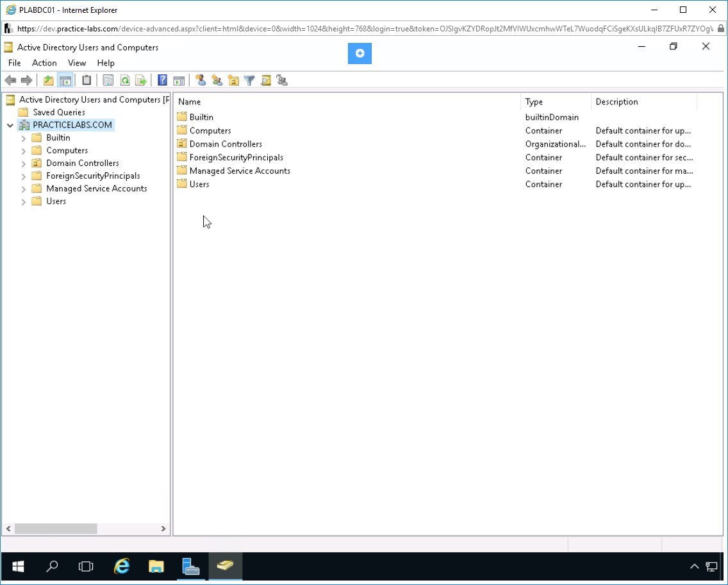
Task: Click the Forward arrow toolbar icon
Action: [26, 80]
